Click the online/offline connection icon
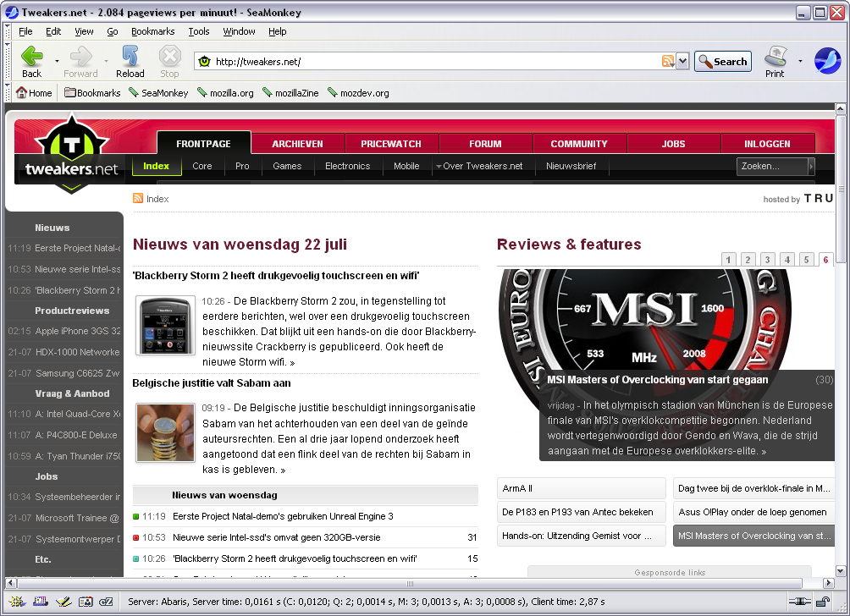 [799, 601]
